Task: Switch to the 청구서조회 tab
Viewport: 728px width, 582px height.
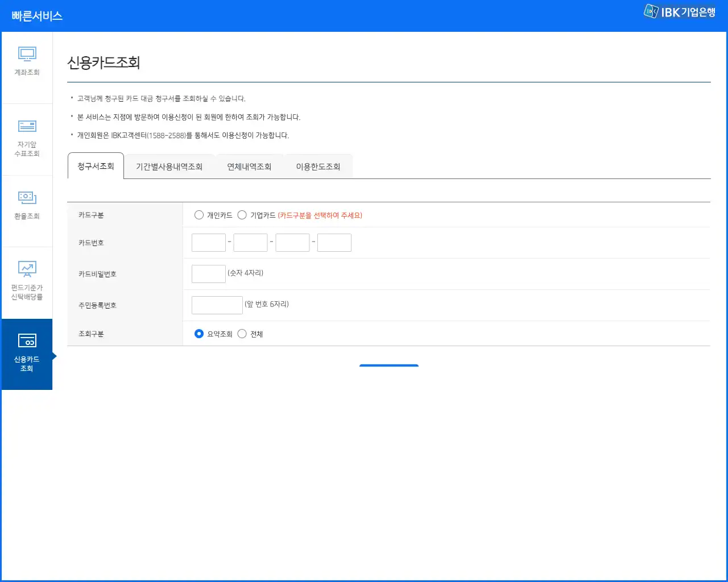Action: [96, 166]
